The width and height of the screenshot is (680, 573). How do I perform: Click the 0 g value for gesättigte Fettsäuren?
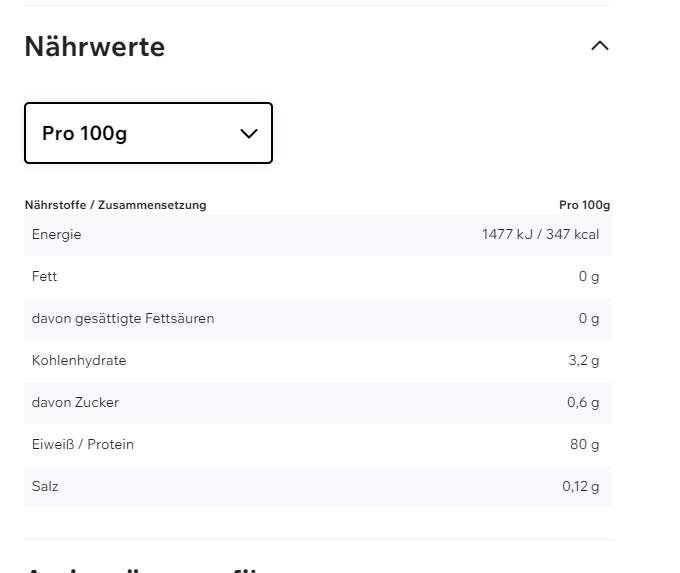click(589, 319)
